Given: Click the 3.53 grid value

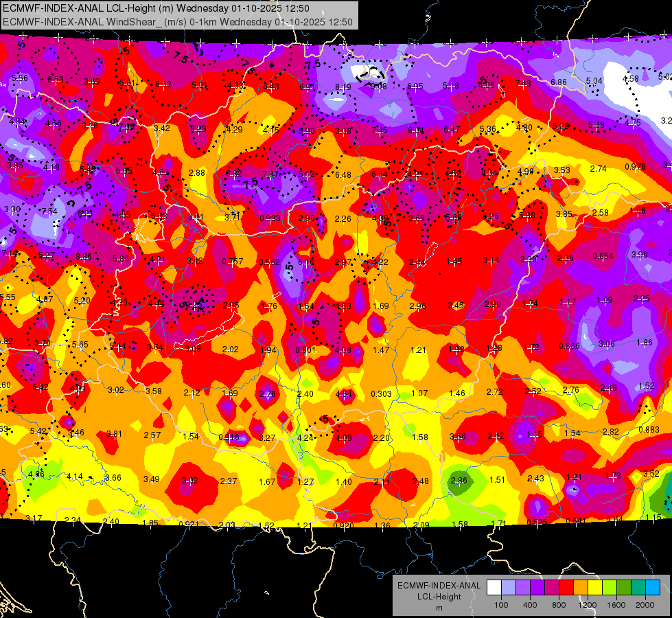Looking at the screenshot, I should click(x=562, y=170).
